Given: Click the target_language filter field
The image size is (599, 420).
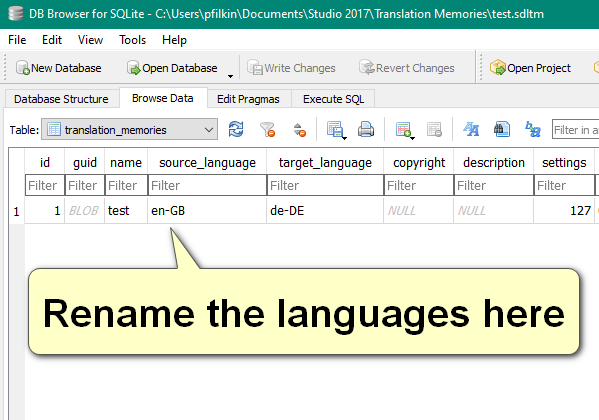Looking at the screenshot, I should [x=325, y=185].
